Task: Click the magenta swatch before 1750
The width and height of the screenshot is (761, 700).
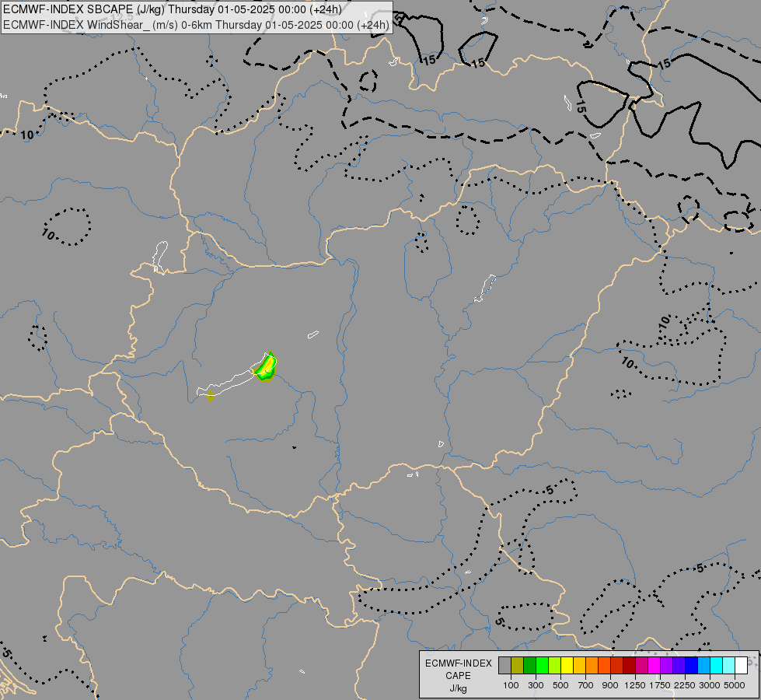Action: [655, 666]
